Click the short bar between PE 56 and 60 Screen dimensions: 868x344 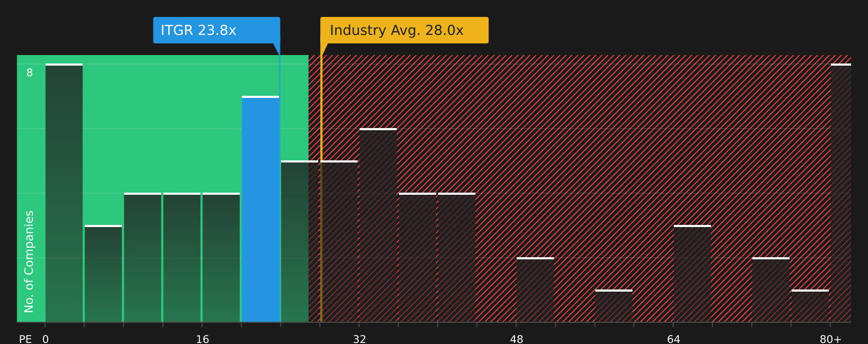[x=613, y=306]
